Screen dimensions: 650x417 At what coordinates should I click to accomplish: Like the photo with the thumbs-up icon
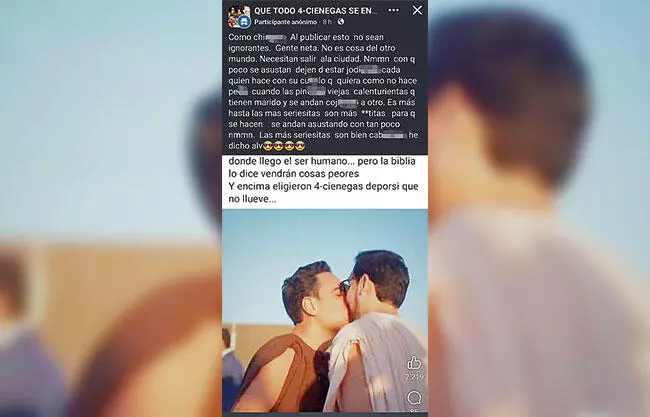coord(414,363)
